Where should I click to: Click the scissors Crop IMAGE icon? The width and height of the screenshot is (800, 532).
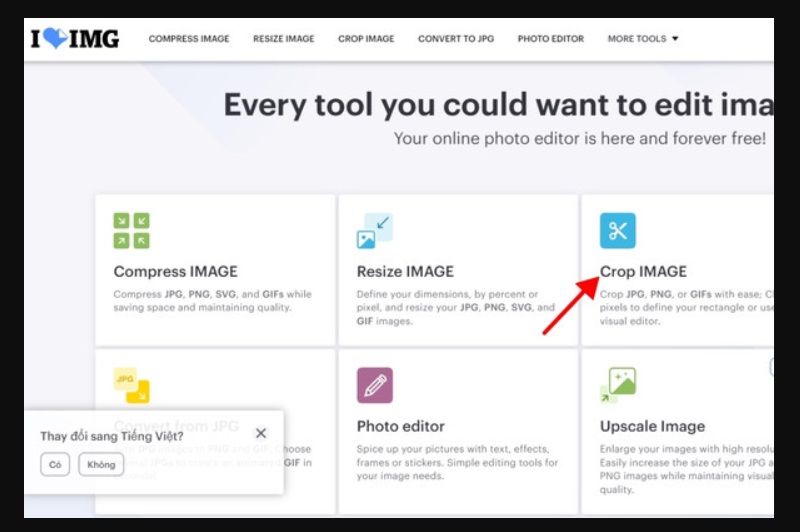click(617, 231)
